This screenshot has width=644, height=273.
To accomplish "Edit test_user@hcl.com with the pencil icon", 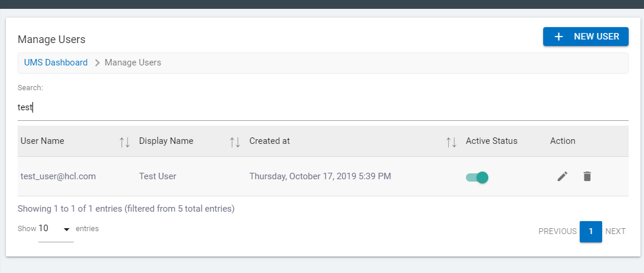I will coord(563,176).
